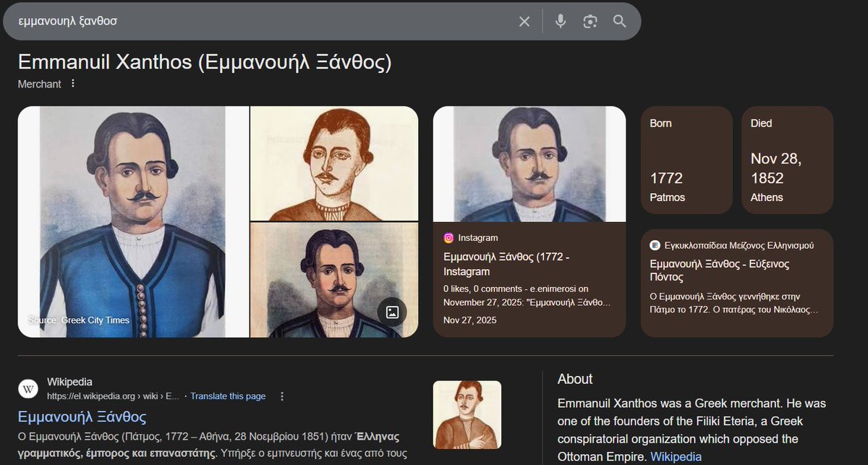
Task: Open the three-dot menu on the Wikipedia result
Action: (282, 396)
